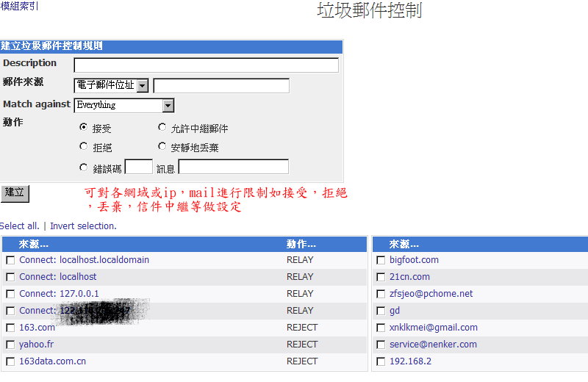The width and height of the screenshot is (588, 382).
Task: Check the box for 163.com
Action: coord(10,328)
